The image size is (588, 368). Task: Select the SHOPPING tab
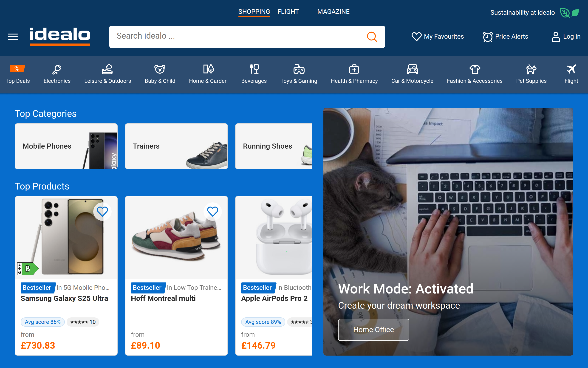pos(254,12)
